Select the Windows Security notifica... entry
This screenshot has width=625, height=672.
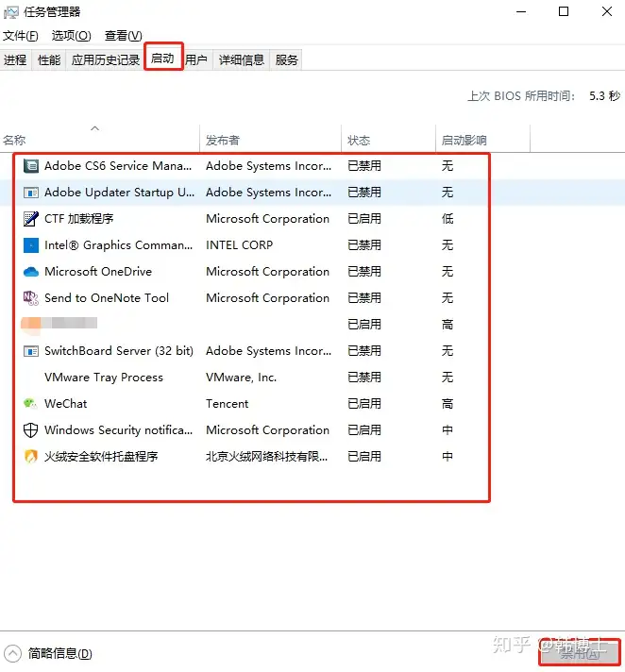point(118,429)
